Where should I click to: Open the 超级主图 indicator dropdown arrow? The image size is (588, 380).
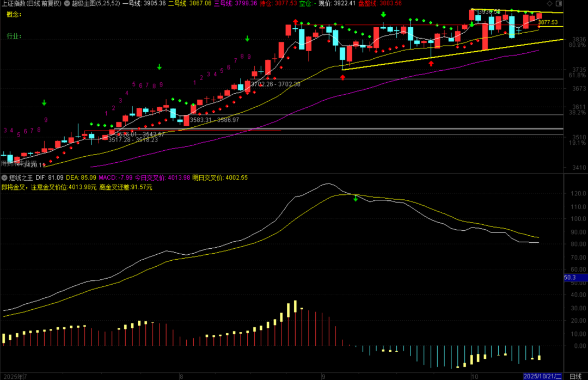pyautogui.click(x=68, y=3)
